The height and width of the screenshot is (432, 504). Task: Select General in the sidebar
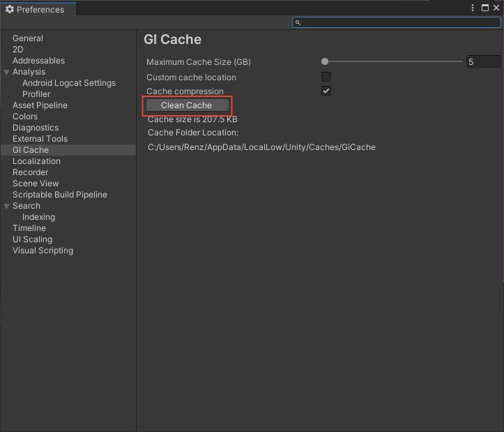(28, 38)
